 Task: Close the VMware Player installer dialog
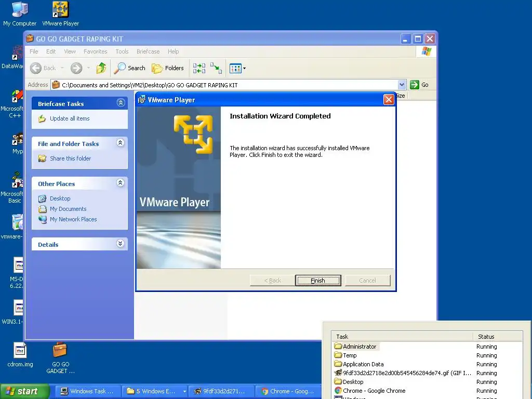[x=389, y=99]
